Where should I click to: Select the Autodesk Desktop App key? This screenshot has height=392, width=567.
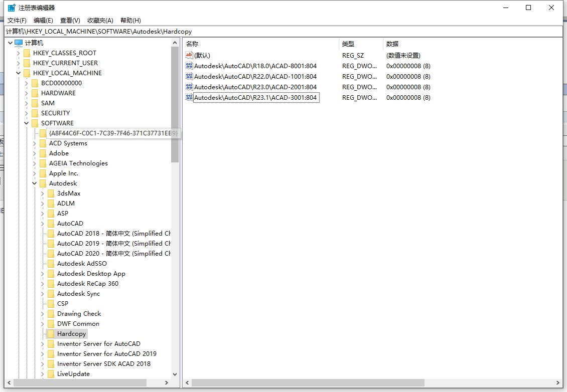point(91,274)
